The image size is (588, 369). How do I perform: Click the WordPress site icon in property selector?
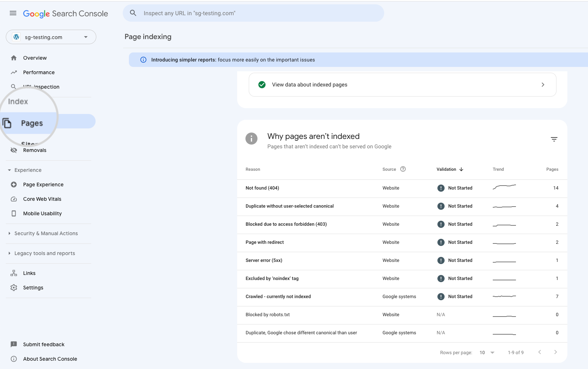[16, 37]
